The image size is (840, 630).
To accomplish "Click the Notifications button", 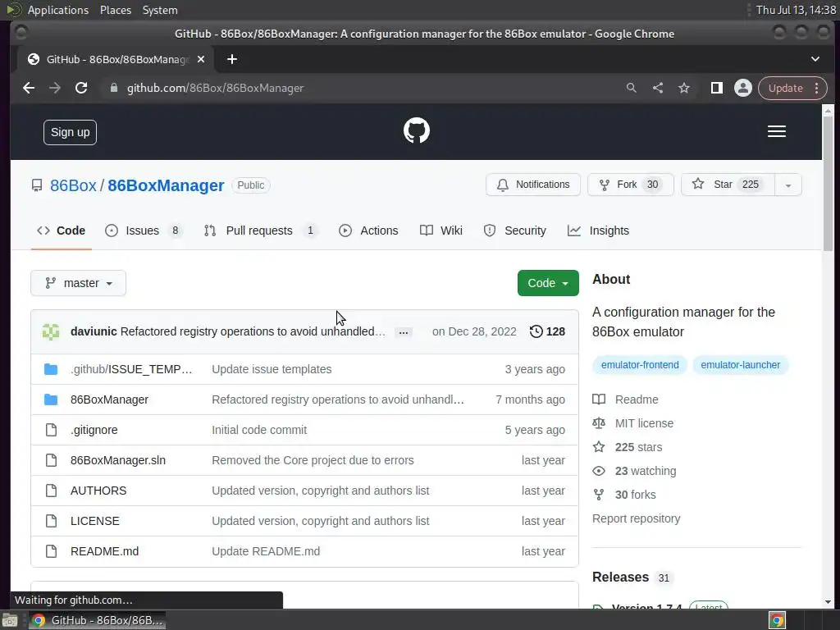I will tap(533, 185).
